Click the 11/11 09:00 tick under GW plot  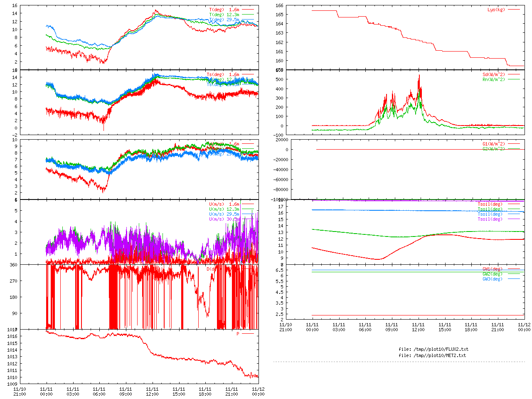tap(392, 327)
